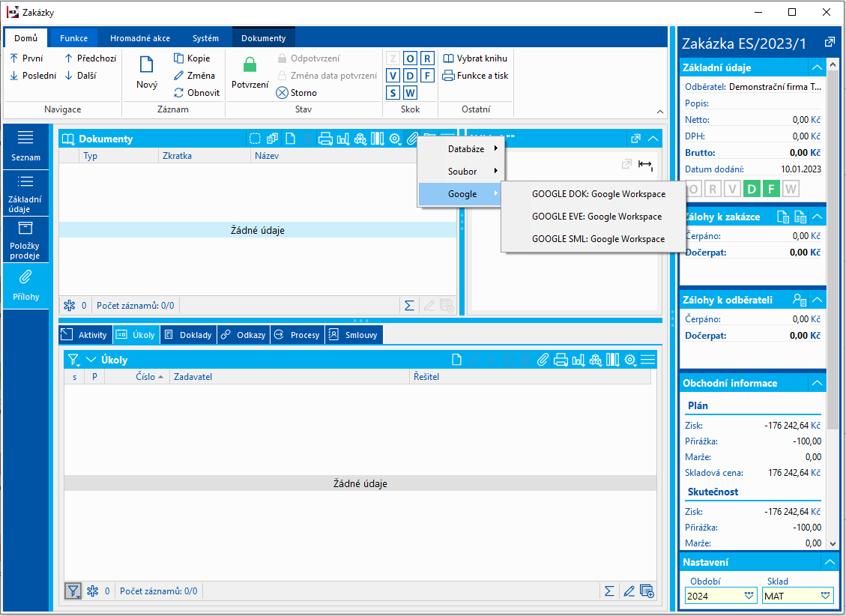Toggle the active filter button in Úkoly footer
Viewport: 846px width, 616px height.
click(73, 591)
